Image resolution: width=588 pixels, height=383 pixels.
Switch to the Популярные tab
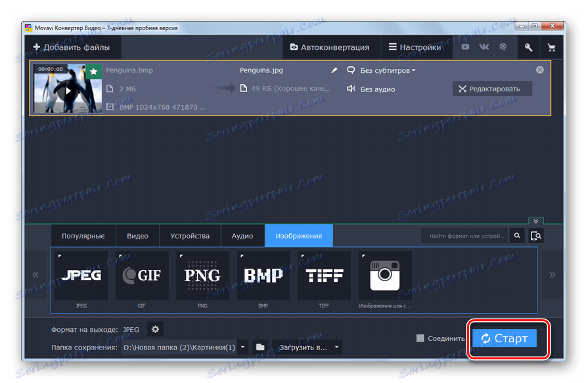coord(83,236)
